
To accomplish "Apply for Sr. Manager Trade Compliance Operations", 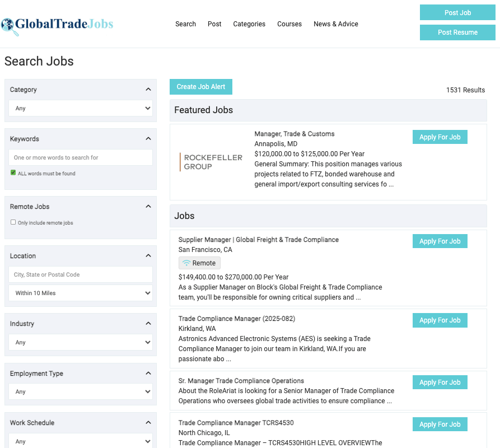I will pos(440,382).
